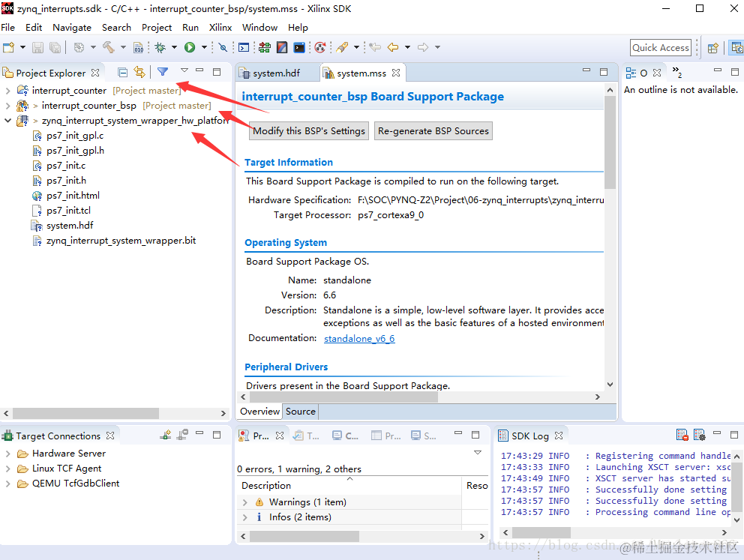
Task: Click Collapse All in Project Explorer
Action: click(122, 73)
